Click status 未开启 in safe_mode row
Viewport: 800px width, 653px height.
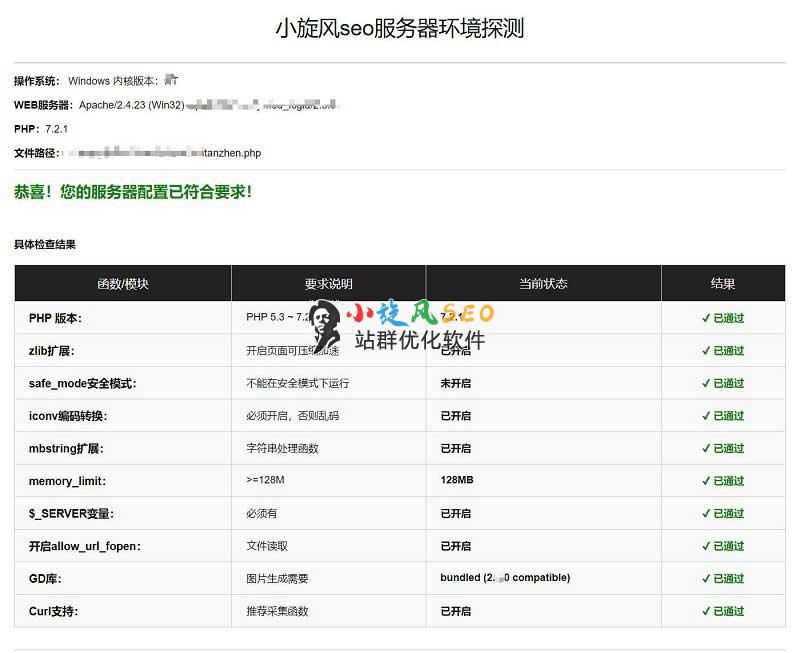pyautogui.click(x=456, y=383)
